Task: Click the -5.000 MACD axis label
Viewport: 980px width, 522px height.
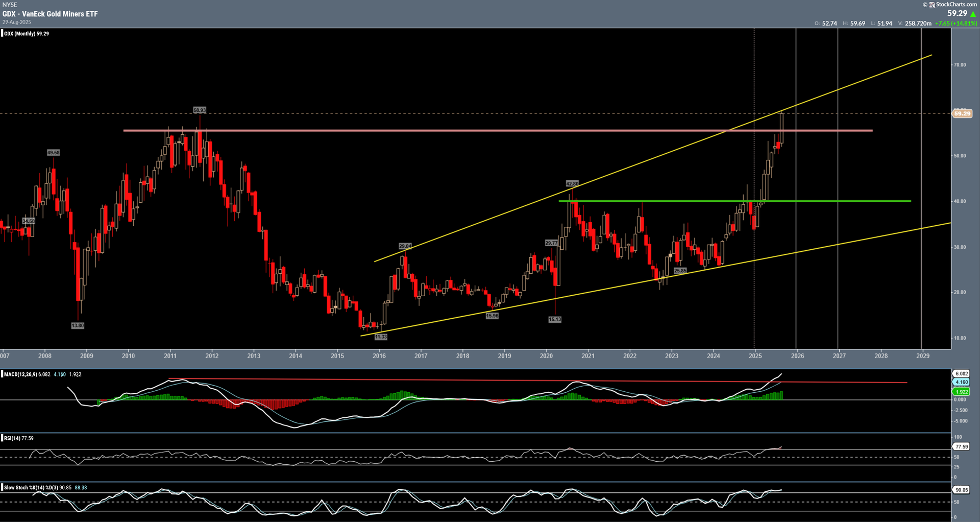Action: [x=961, y=421]
